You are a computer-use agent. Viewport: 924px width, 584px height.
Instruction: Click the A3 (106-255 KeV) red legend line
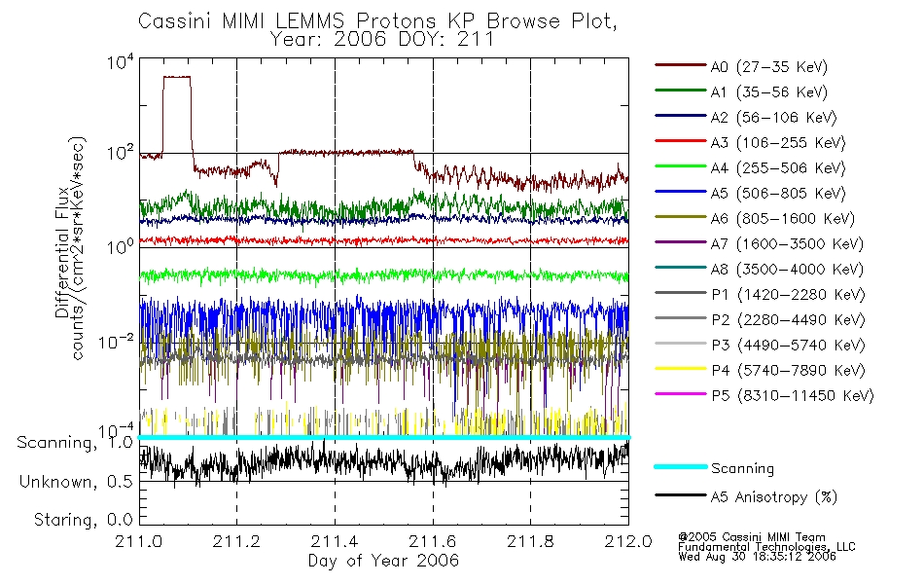[x=680, y=141]
